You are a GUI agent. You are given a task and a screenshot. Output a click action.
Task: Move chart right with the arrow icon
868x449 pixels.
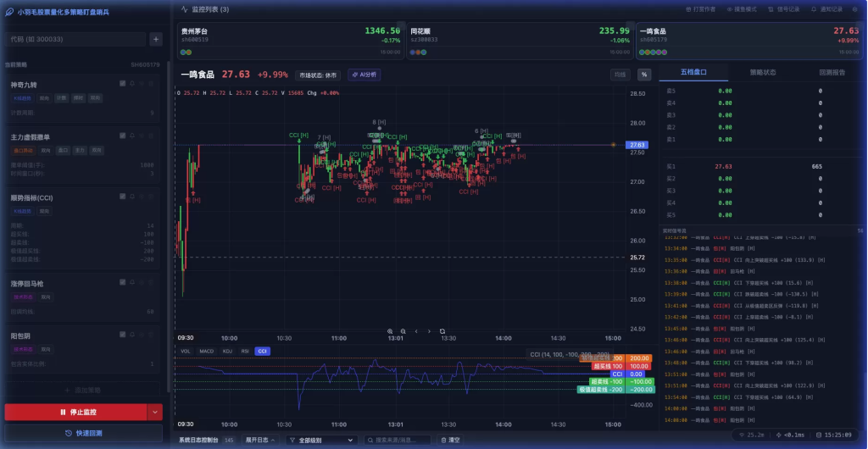tap(429, 331)
